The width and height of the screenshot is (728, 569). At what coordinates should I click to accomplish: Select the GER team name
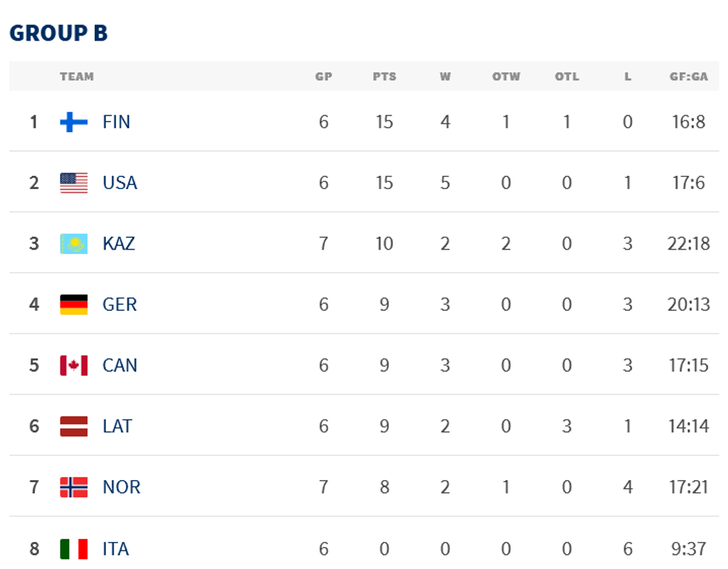coord(119,304)
